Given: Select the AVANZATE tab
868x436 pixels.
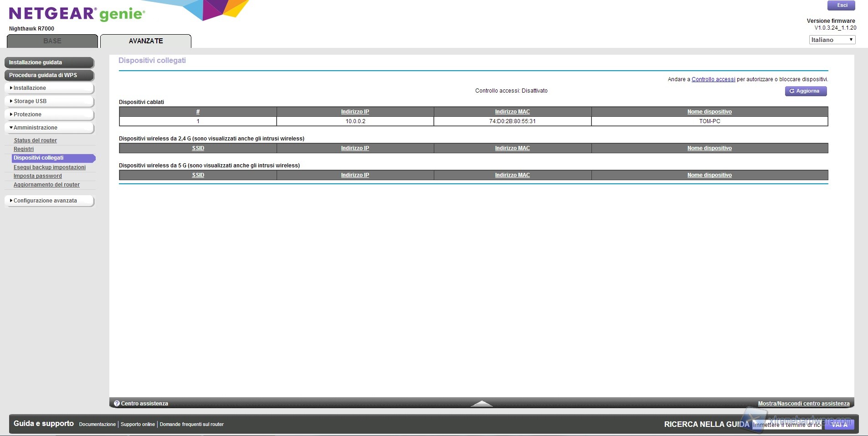Looking at the screenshot, I should tap(146, 41).
